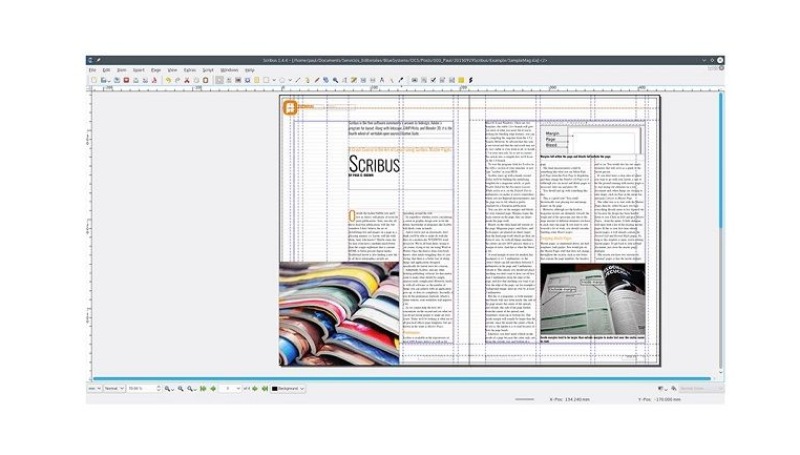Click the Redo toolbar icon
The width and height of the screenshot is (800, 455).
(178, 80)
